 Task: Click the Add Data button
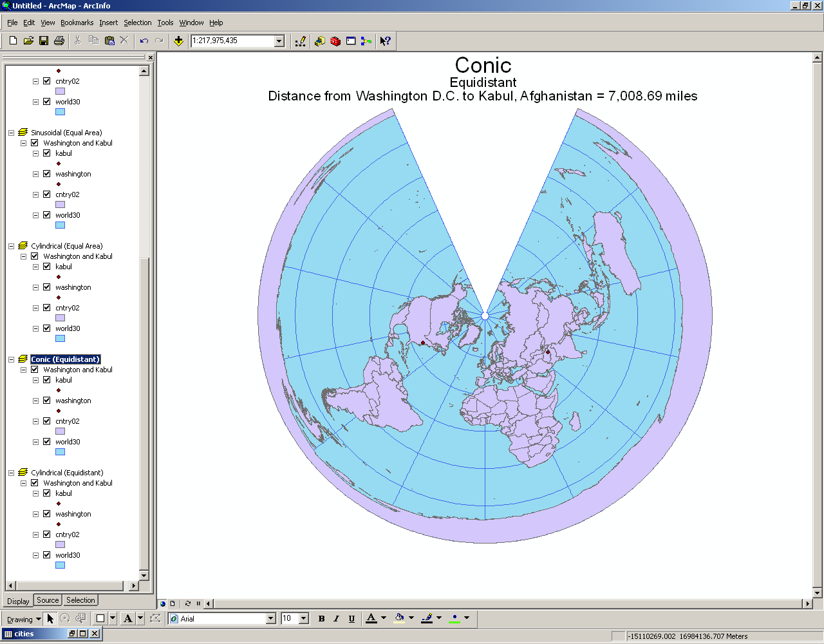[x=179, y=41]
